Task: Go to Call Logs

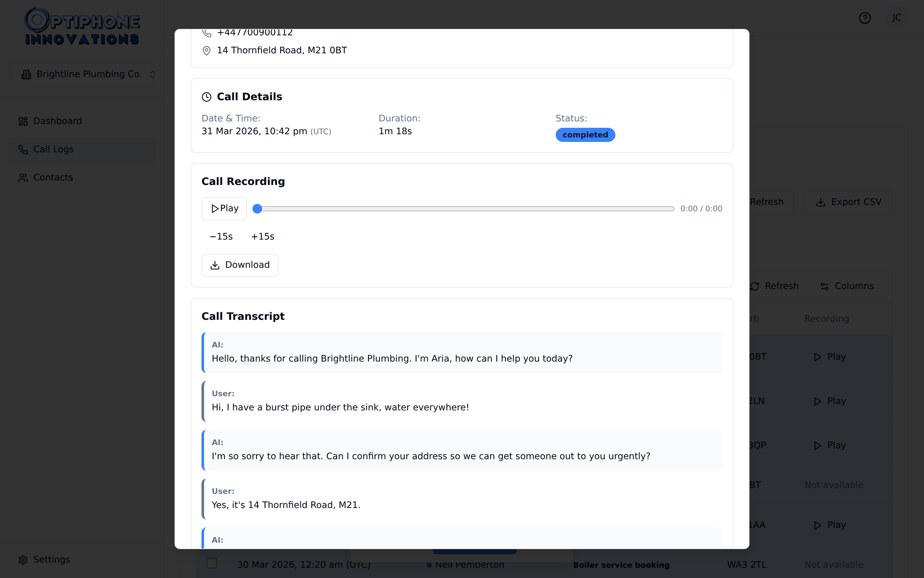Action: pos(82,149)
